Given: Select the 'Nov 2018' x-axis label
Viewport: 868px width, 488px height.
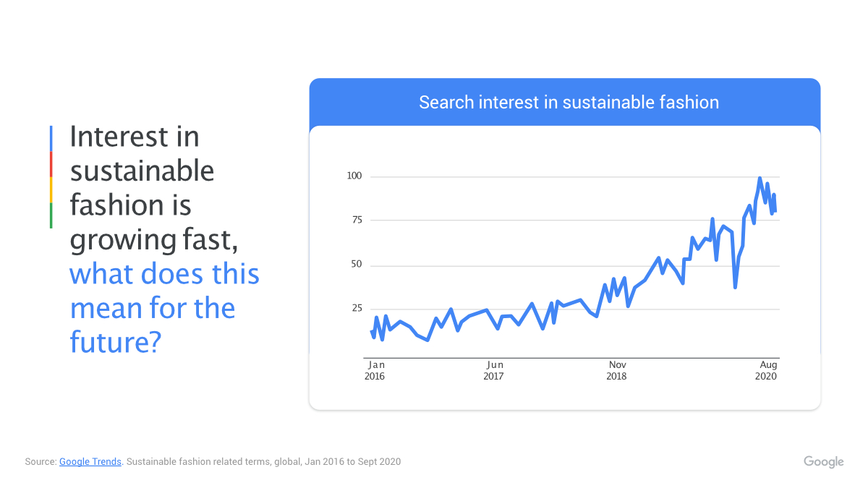Looking at the screenshot, I should 617,370.
